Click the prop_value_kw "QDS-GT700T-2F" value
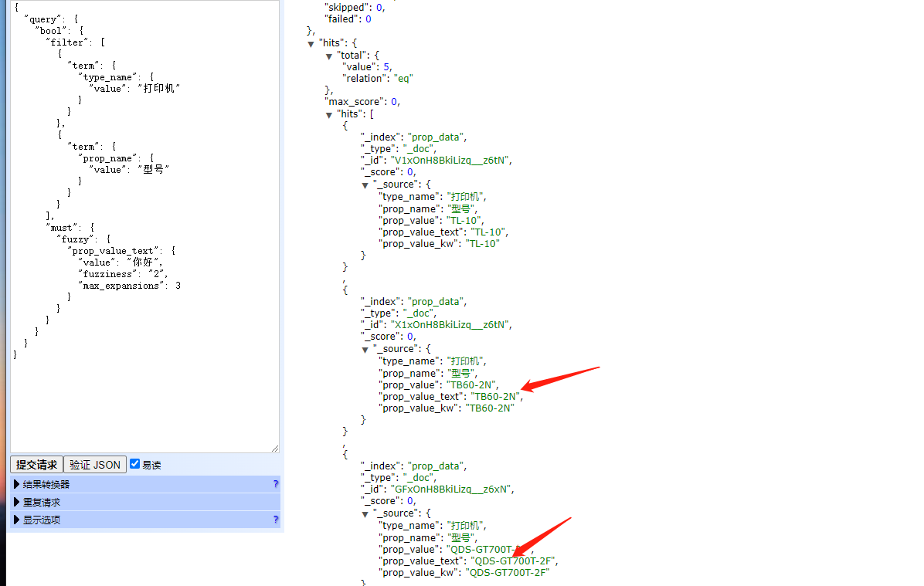Screen dimensions: 924x586 [508, 572]
